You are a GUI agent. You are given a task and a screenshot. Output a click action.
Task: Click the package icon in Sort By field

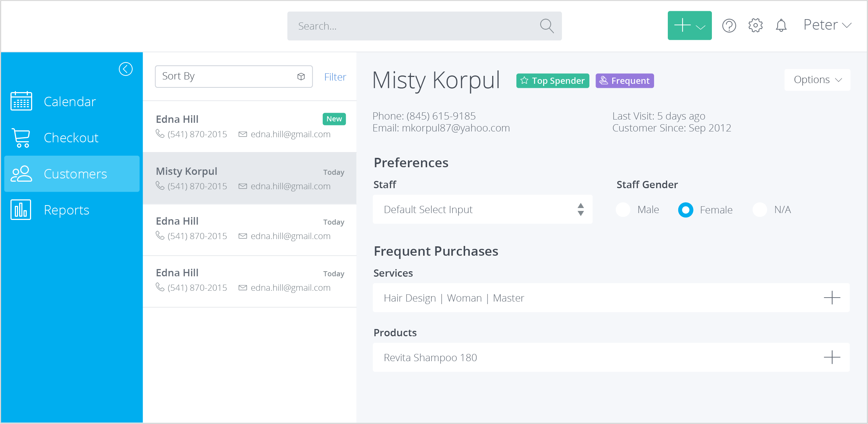click(301, 76)
